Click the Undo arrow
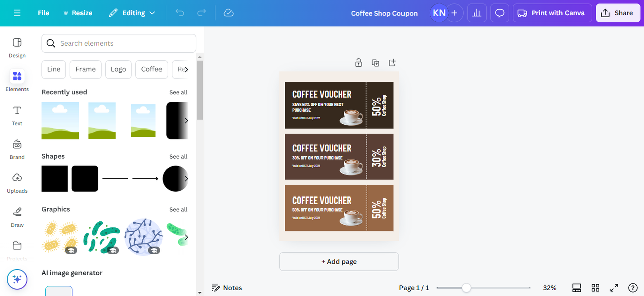Image resolution: width=644 pixels, height=296 pixels. (x=180, y=13)
